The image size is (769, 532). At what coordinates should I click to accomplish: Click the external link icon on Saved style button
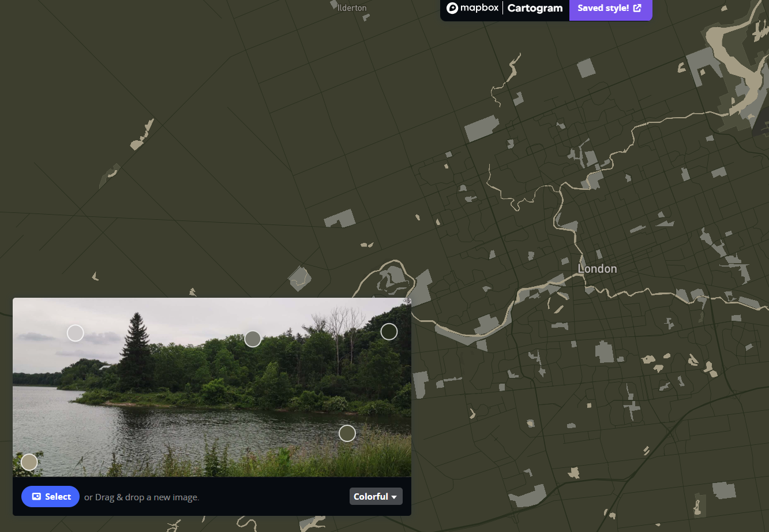coord(637,8)
